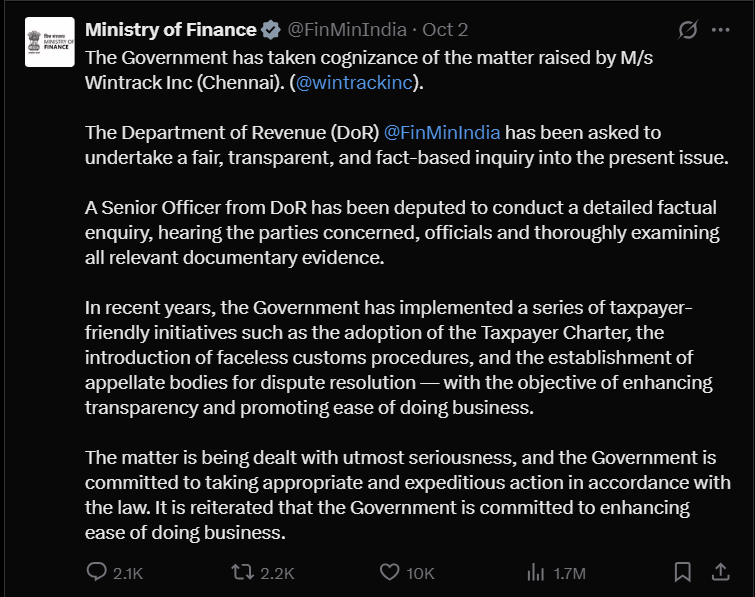Like the post with the heart icon
The height and width of the screenshot is (597, 755).
[x=390, y=572]
